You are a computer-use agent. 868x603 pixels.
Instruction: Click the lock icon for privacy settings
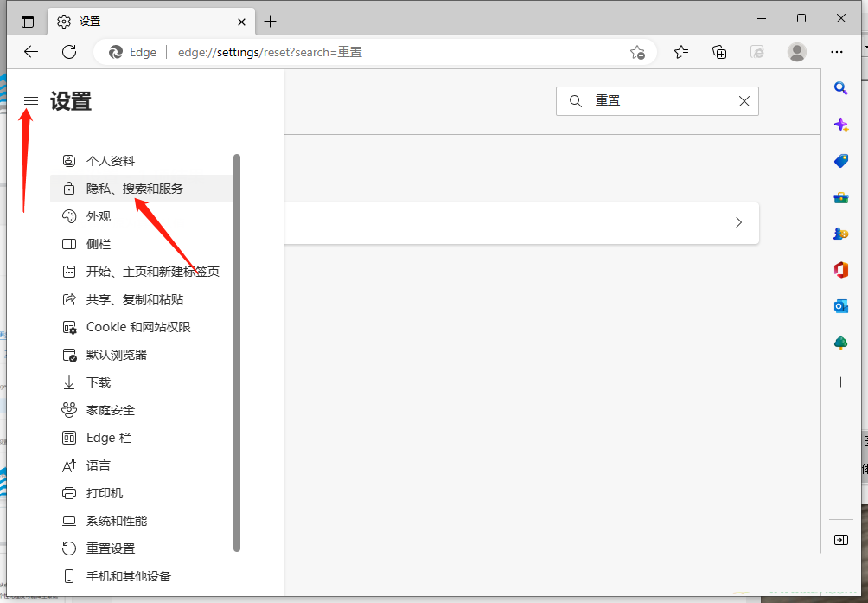pos(68,189)
